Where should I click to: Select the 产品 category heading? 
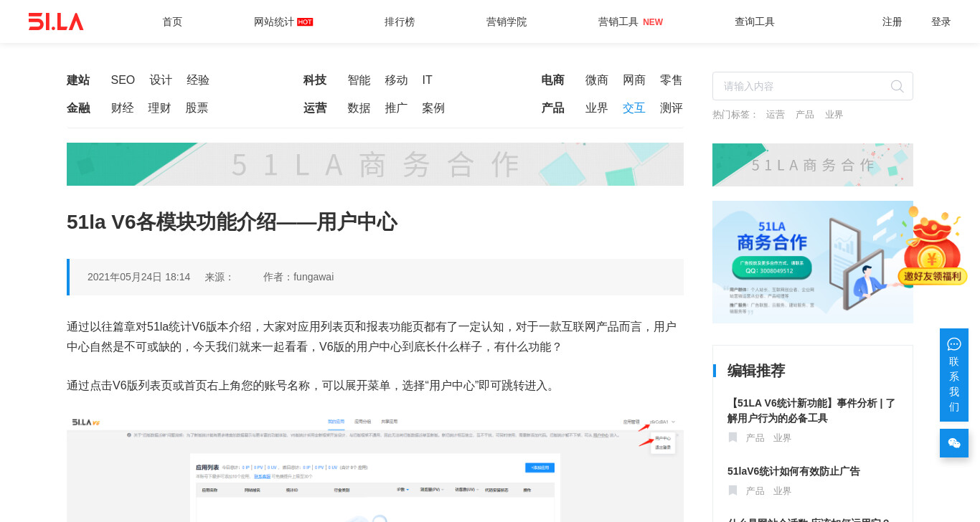[552, 108]
